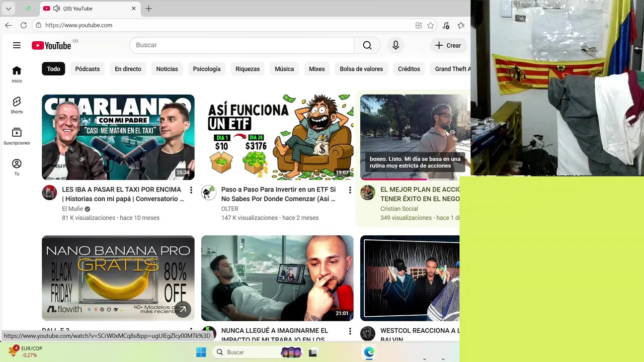Select the Música filter chip
The image size is (644, 362).
coord(284,69)
